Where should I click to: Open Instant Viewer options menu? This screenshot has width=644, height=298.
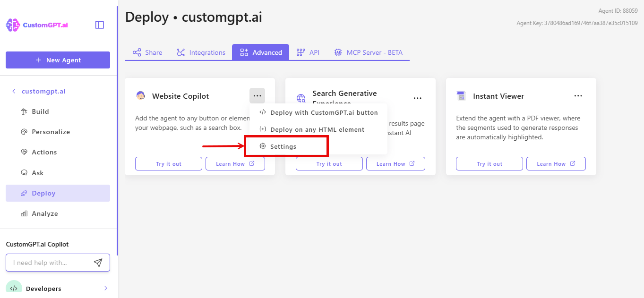pyautogui.click(x=578, y=95)
